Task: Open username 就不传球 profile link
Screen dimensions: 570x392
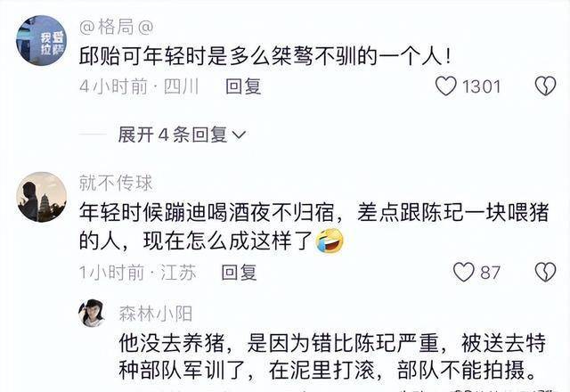Action: coord(116,183)
